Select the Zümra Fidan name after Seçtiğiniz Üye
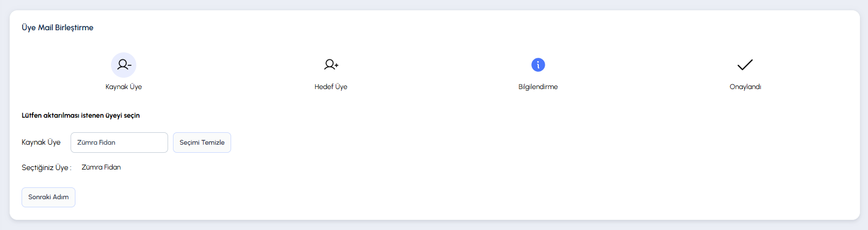Image resolution: width=868 pixels, height=230 pixels. point(101,167)
